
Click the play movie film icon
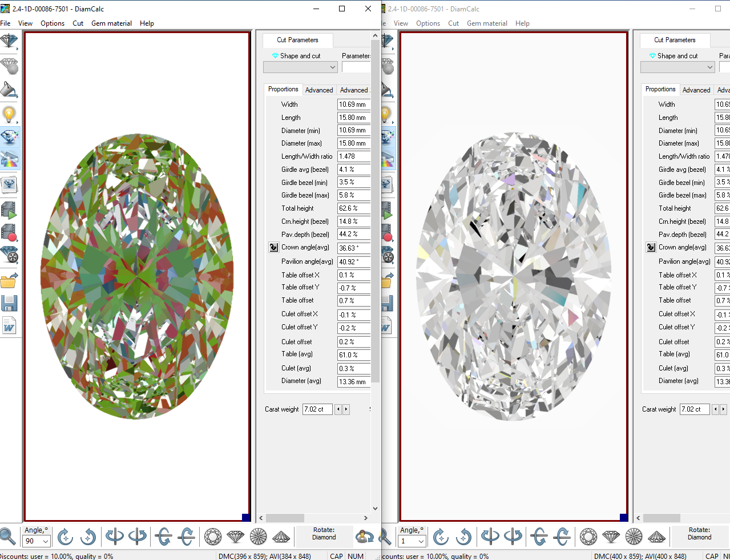[9, 210]
